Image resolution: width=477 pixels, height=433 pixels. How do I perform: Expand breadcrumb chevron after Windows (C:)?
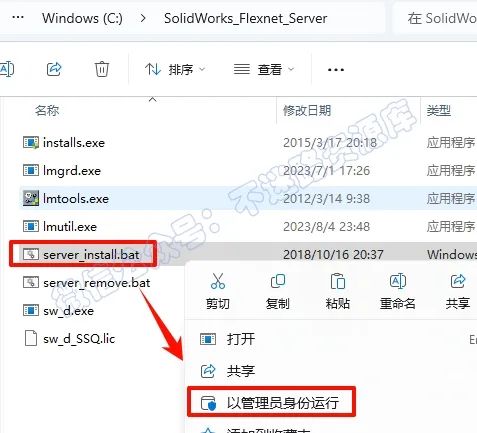coord(143,18)
